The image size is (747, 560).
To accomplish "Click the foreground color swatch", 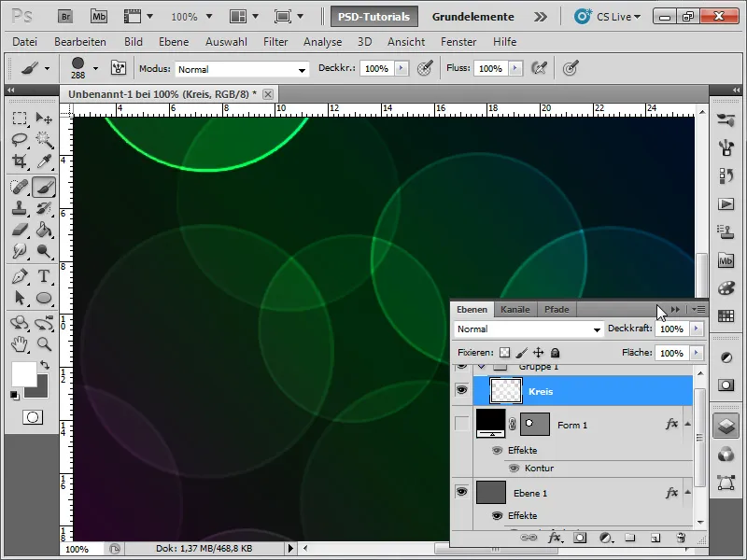I will (24, 374).
